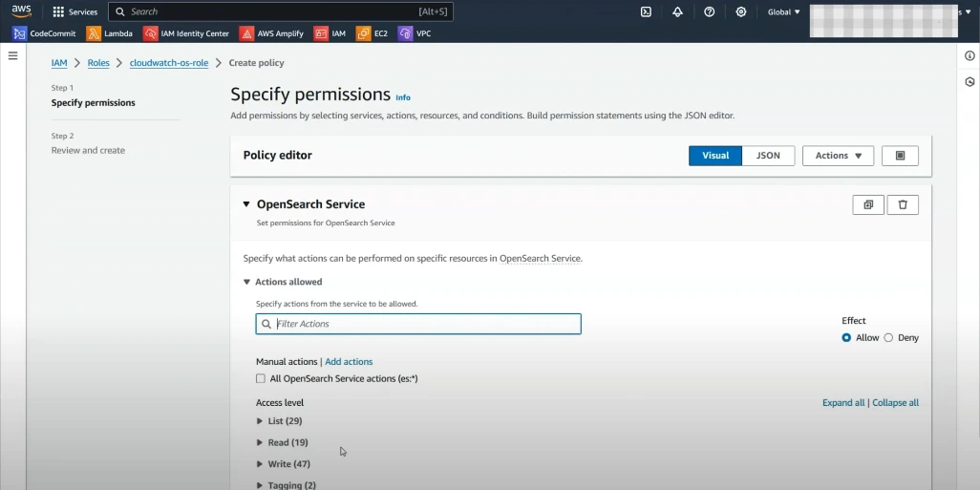Click the help question mark icon
This screenshot has height=490, width=980.
click(709, 11)
